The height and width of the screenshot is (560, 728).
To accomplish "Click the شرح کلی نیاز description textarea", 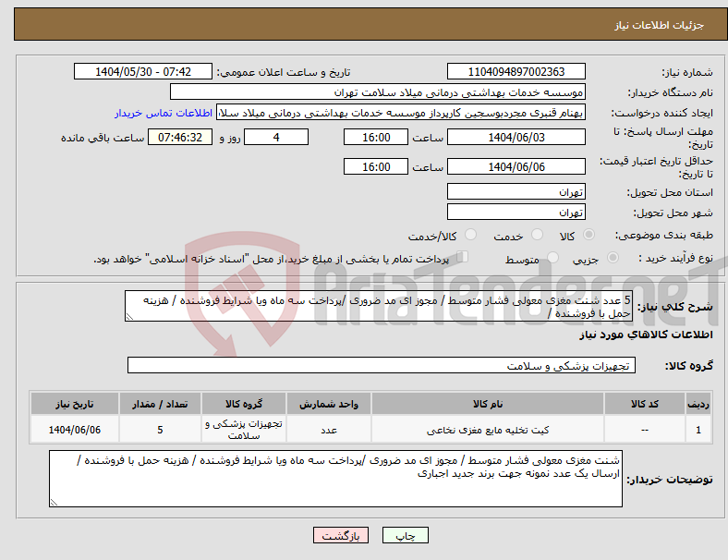I will click(x=379, y=307).
